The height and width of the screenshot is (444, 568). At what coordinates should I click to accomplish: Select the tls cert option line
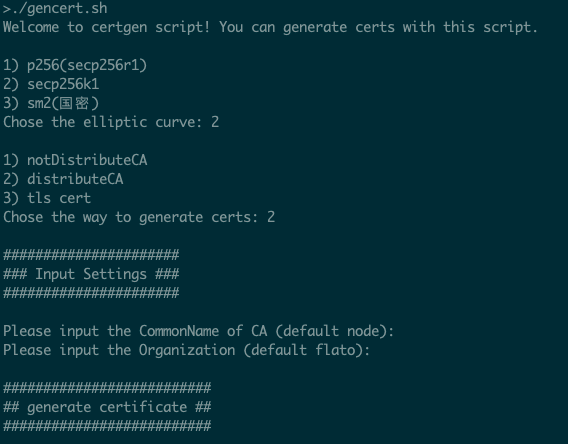pos(47,198)
